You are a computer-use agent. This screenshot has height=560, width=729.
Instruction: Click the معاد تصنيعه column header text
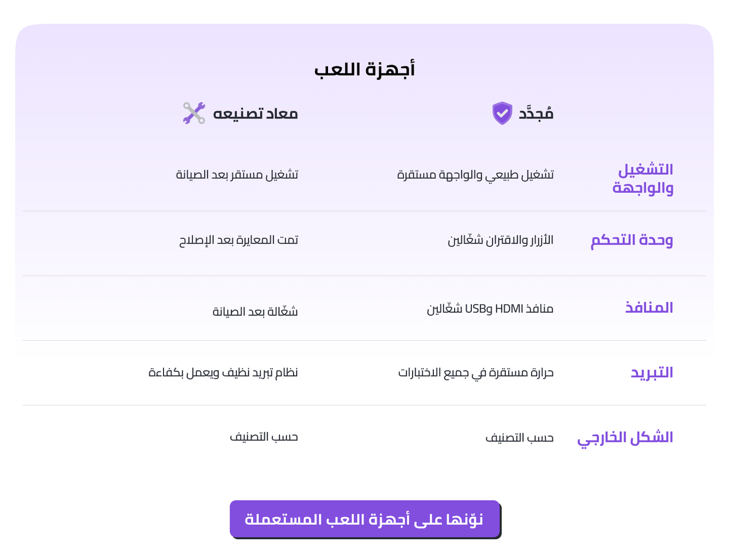pyautogui.click(x=255, y=113)
